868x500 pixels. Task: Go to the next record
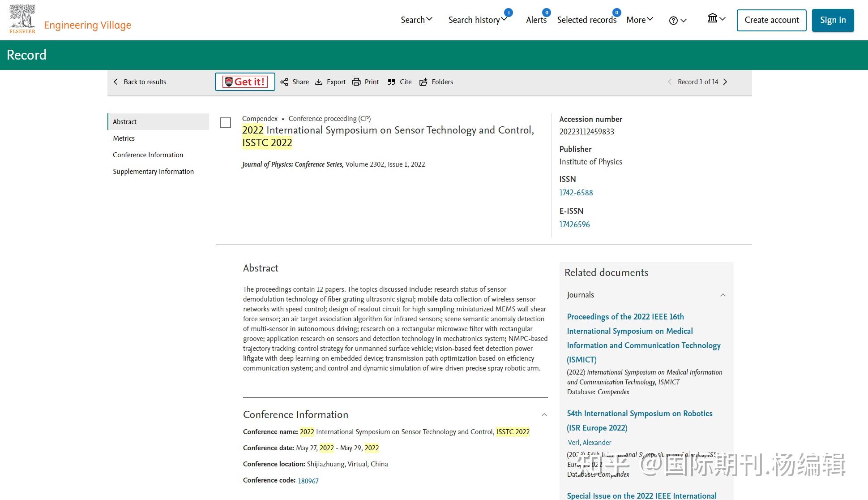725,82
